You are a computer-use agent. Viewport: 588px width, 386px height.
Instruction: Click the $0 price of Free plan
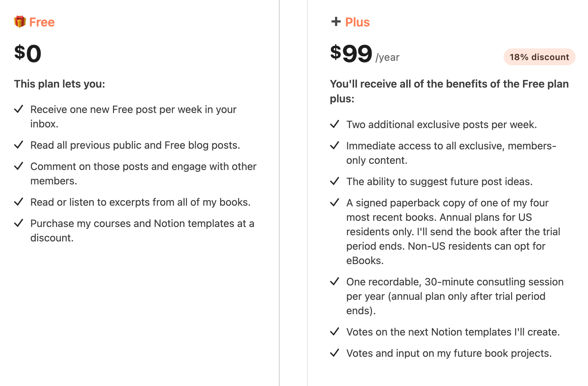tap(27, 54)
